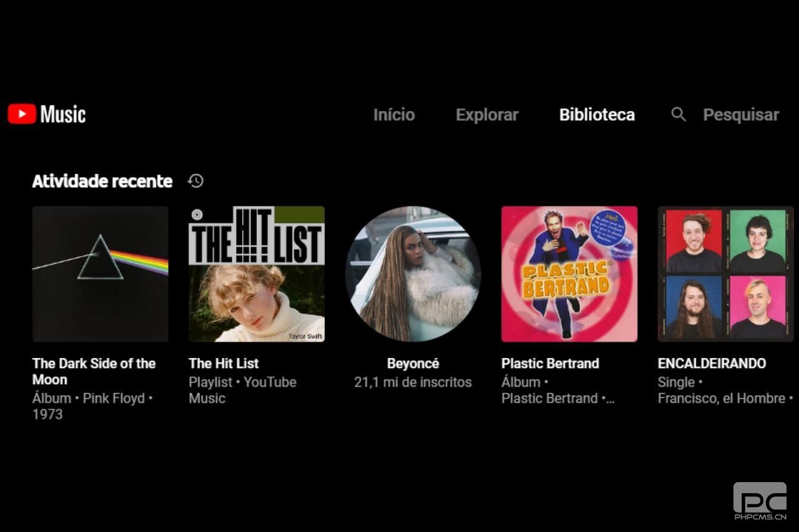This screenshot has width=799, height=532.
Task: Open Plastic Bertrand album cover
Action: (569, 274)
